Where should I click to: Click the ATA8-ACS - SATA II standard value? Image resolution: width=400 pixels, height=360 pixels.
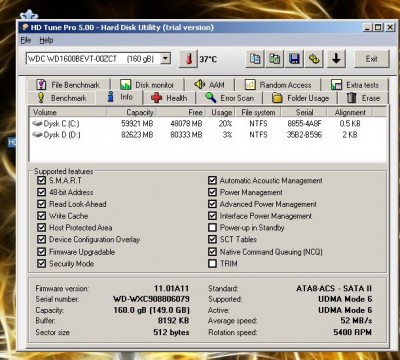click(x=334, y=288)
